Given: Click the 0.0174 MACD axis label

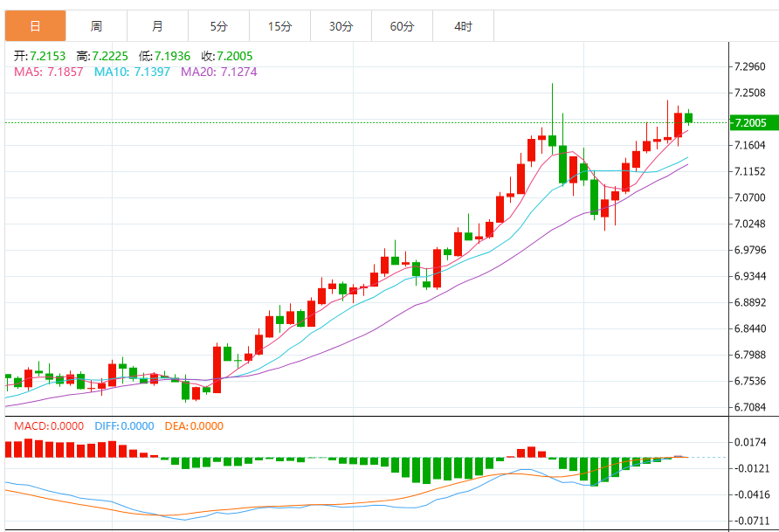Looking at the screenshot, I should tap(750, 442).
